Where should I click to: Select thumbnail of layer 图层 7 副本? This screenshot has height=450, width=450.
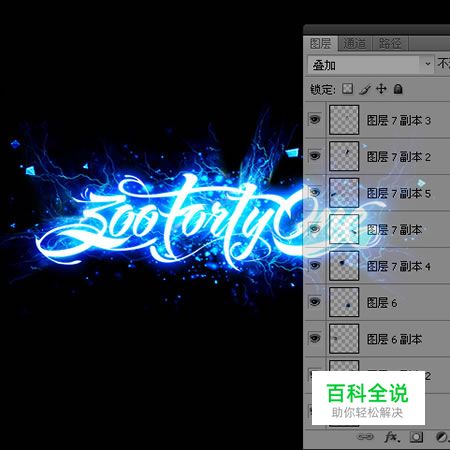pos(344,229)
